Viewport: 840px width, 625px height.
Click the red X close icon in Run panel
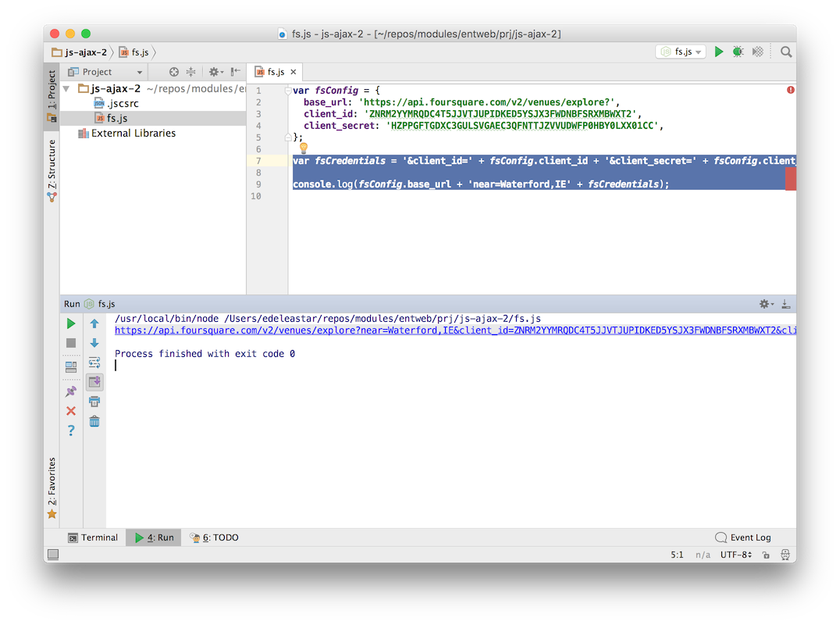tap(71, 411)
